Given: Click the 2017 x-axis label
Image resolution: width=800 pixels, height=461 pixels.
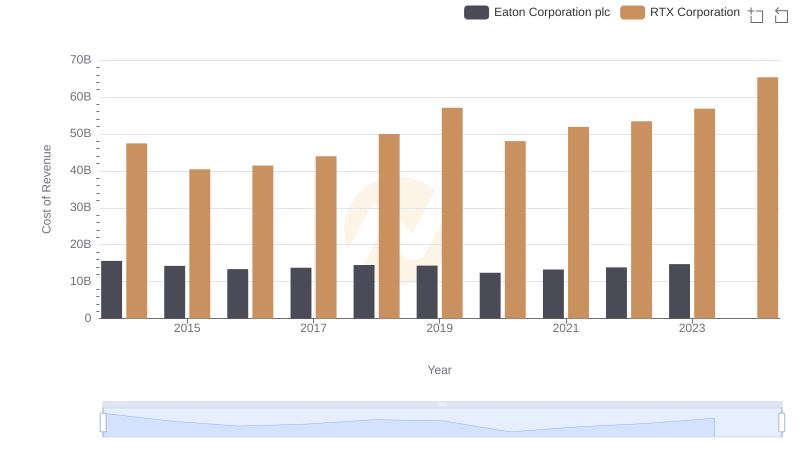Looking at the screenshot, I should pos(313,328).
